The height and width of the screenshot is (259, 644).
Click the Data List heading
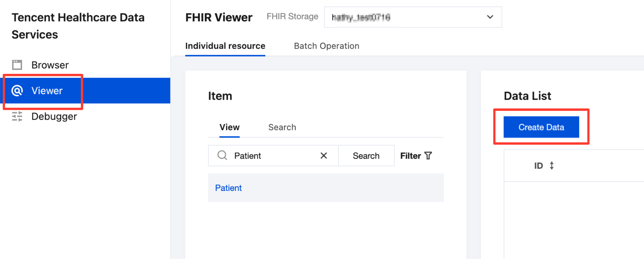coord(528,96)
